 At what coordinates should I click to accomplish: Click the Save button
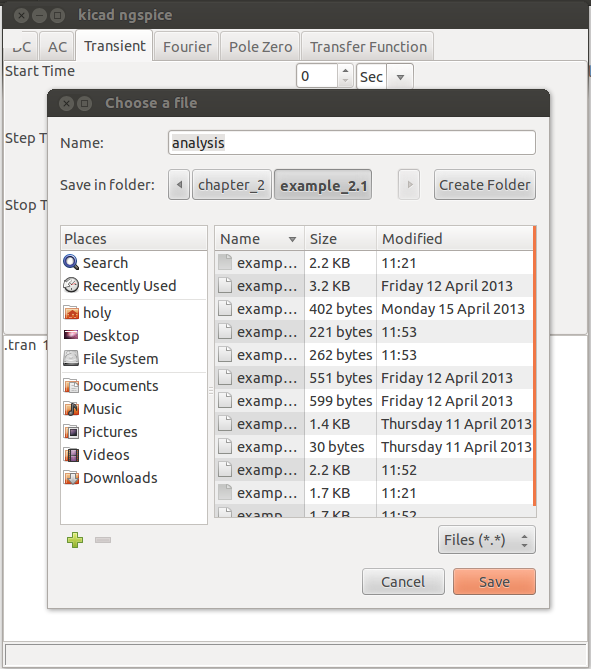click(x=494, y=582)
